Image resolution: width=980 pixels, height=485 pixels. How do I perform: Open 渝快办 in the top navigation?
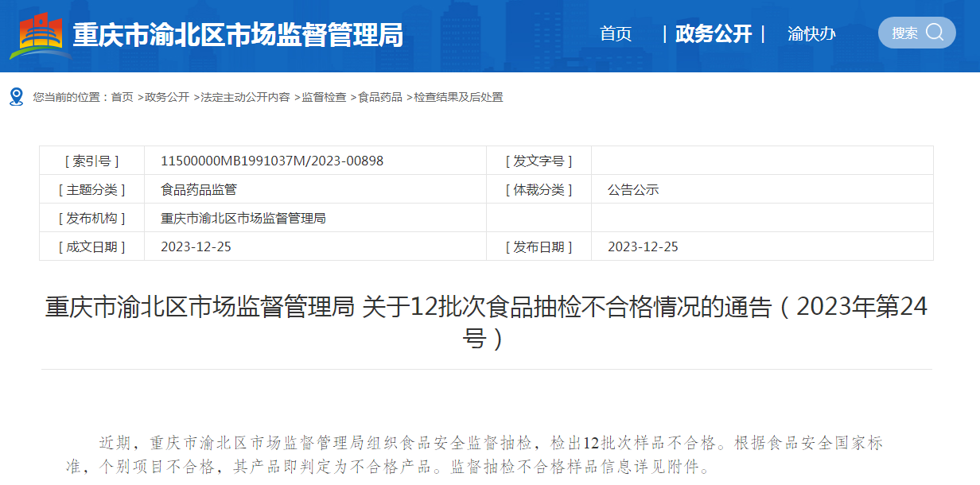[x=811, y=34]
